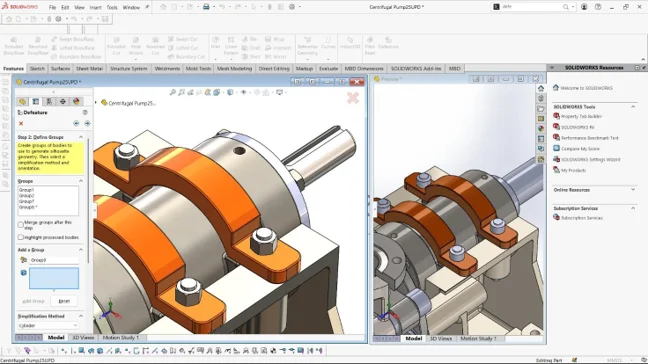Screen dimensions: 648x364
Task: Open View Palette tab in task pane
Action: 541,119
